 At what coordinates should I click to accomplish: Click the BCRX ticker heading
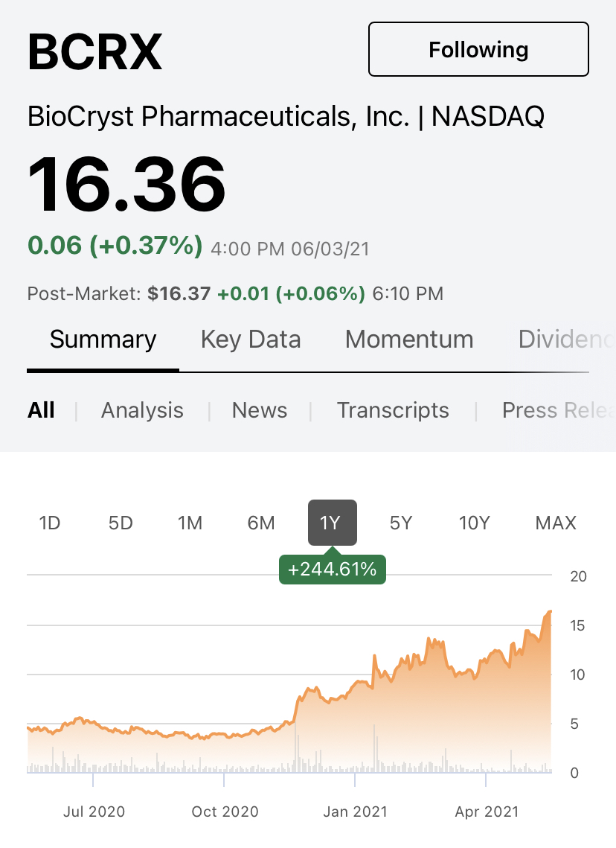coord(94,52)
